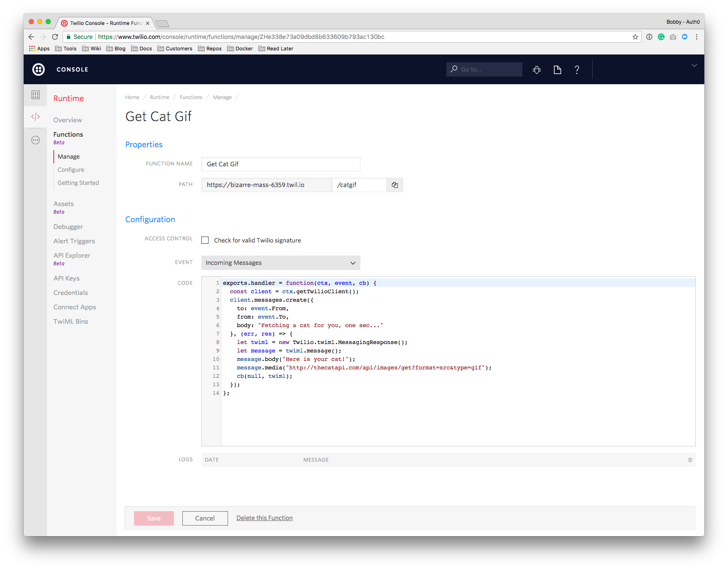Open the help question mark icon
728x570 pixels.
click(577, 70)
